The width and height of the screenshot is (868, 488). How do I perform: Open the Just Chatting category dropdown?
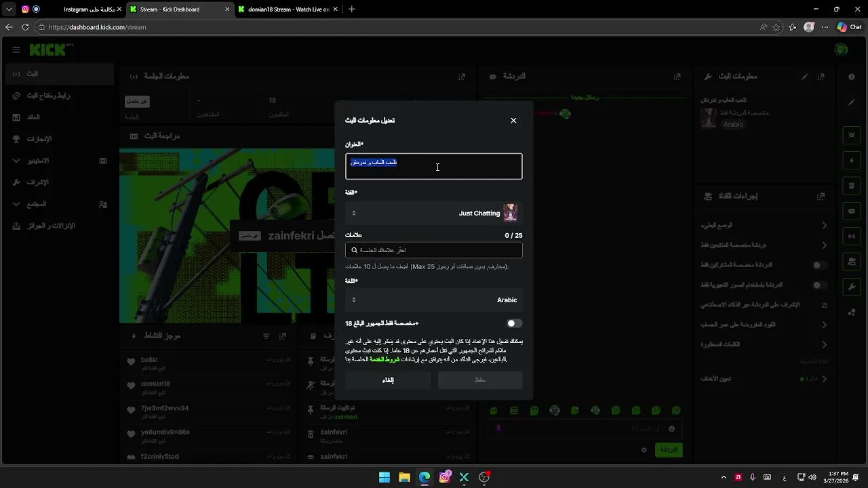click(434, 213)
